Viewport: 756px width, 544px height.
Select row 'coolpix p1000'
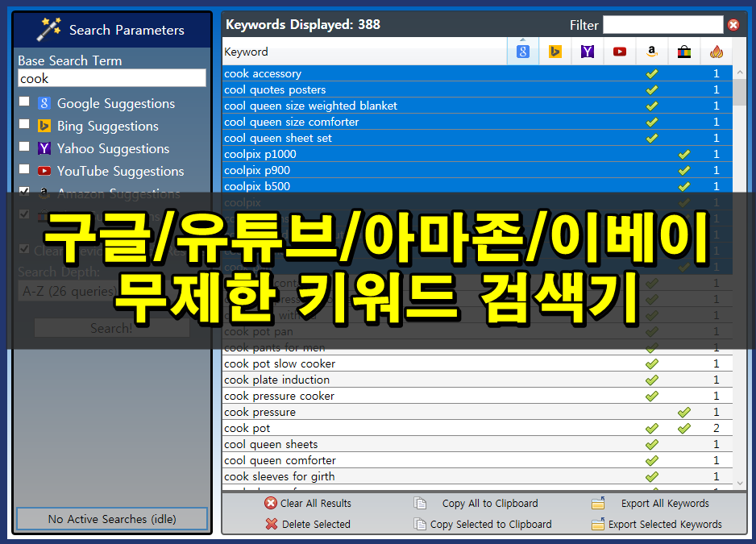pos(477,154)
